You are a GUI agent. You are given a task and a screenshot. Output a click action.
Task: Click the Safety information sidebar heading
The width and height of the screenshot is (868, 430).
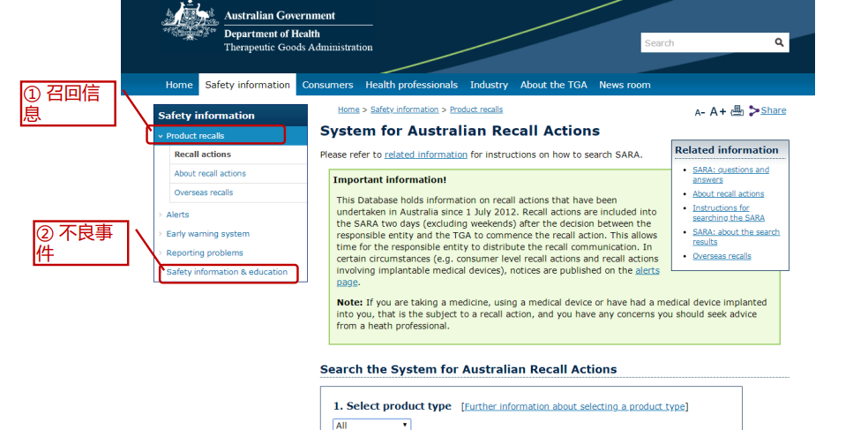(x=206, y=116)
